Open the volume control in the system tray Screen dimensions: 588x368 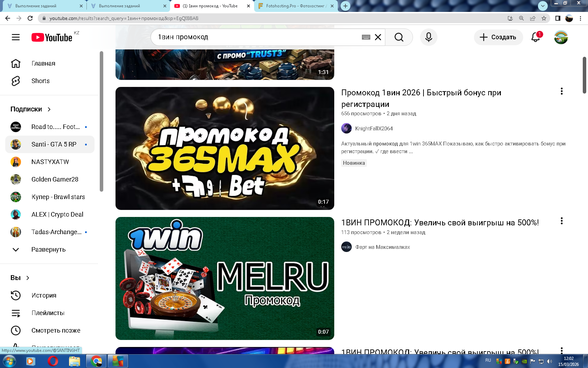click(549, 361)
